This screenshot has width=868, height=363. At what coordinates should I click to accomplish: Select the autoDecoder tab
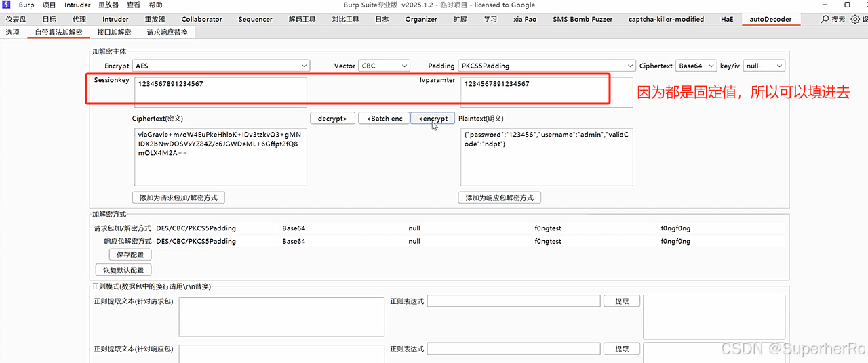(x=770, y=20)
